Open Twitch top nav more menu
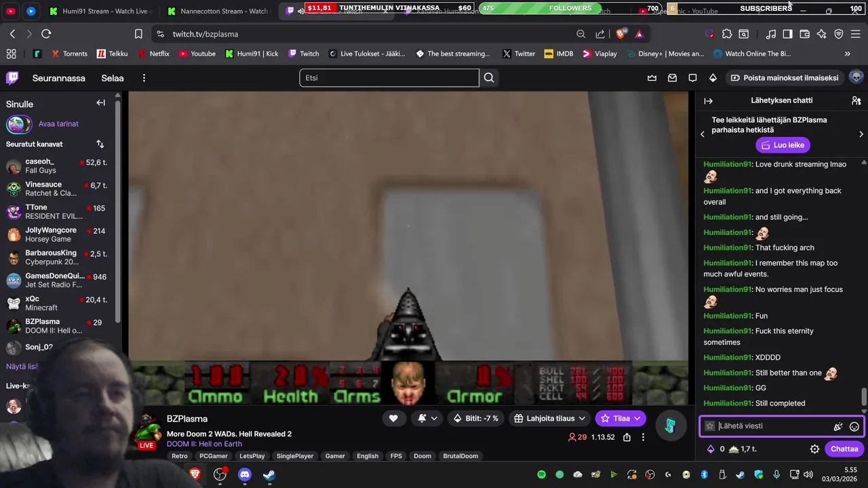868x488 pixels. pyautogui.click(x=144, y=78)
